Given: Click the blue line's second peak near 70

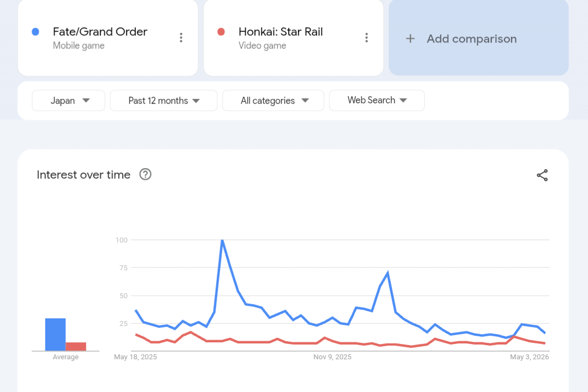Looking at the screenshot, I should (388, 273).
